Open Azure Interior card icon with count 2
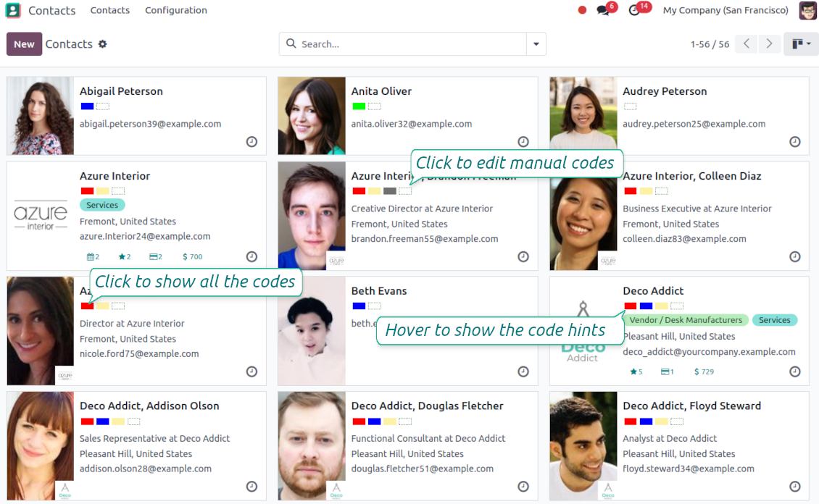819x504 pixels. pos(156,256)
